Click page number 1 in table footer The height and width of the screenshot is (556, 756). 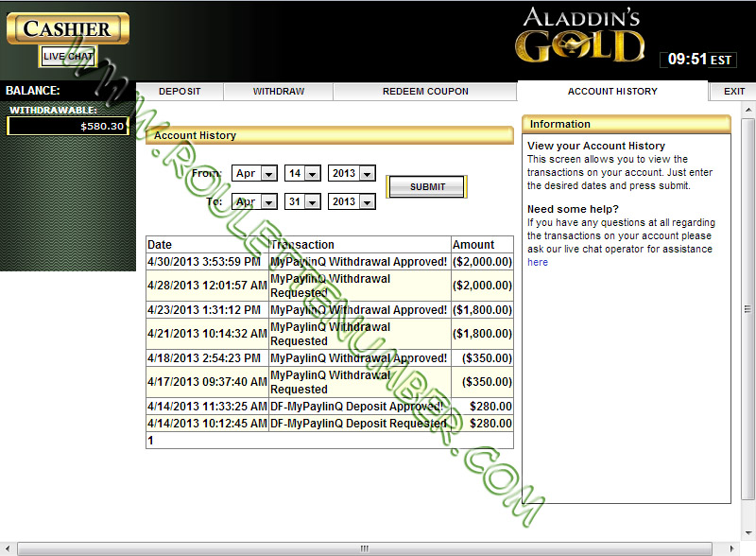pyautogui.click(x=150, y=441)
